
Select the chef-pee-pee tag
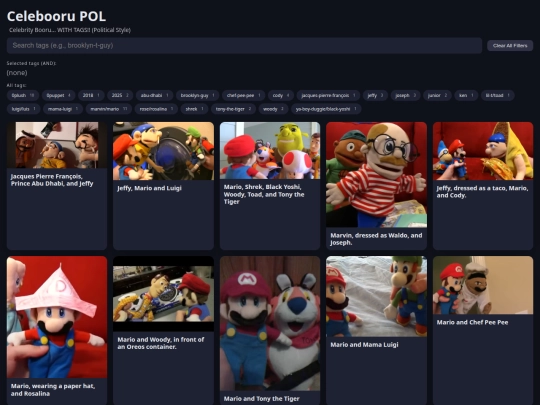243,95
